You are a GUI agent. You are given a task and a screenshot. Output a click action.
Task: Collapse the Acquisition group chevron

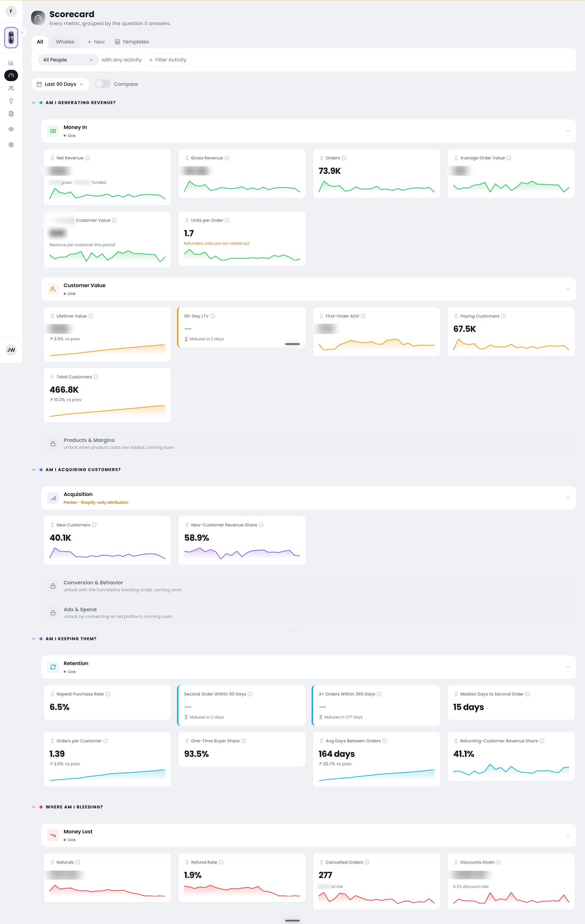pos(568,498)
